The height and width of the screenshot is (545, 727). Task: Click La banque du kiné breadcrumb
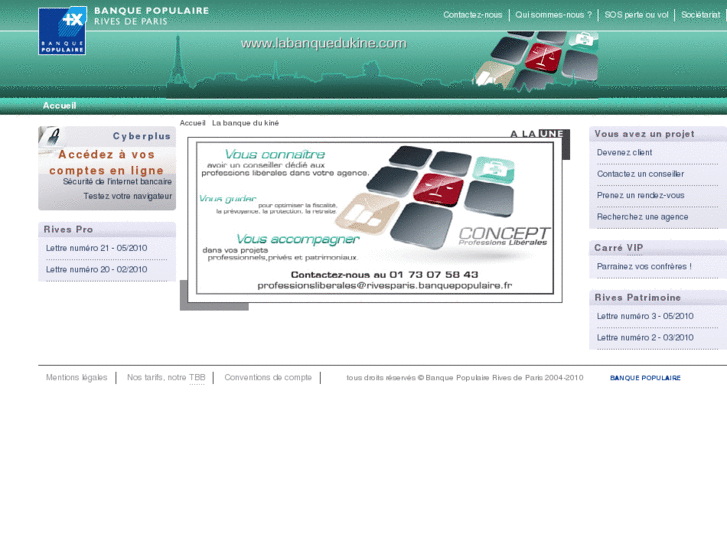pyautogui.click(x=245, y=123)
